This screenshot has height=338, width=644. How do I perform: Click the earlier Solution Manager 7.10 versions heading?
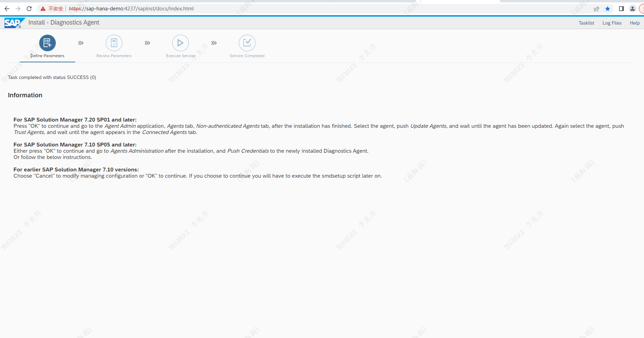76,170
